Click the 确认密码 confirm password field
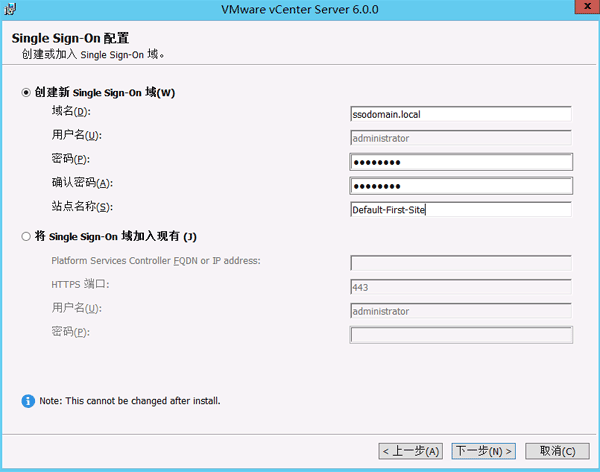600x472 pixels. pos(460,186)
